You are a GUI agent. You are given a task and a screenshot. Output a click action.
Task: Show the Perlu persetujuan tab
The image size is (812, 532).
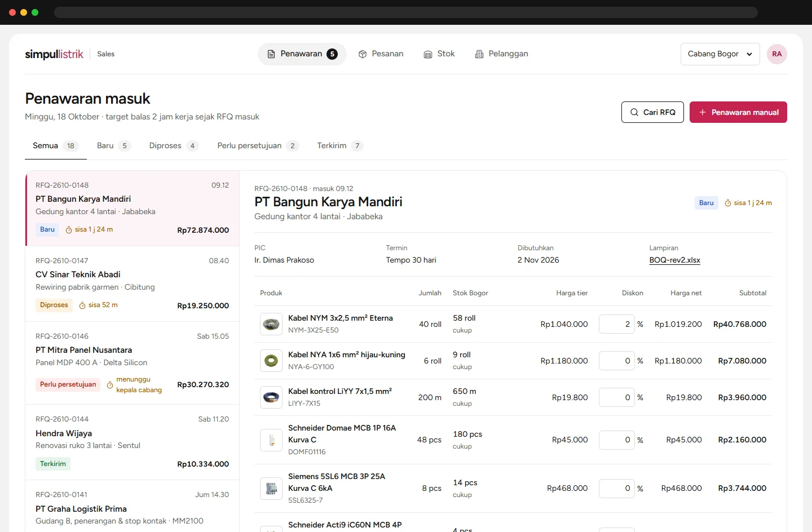258,146
